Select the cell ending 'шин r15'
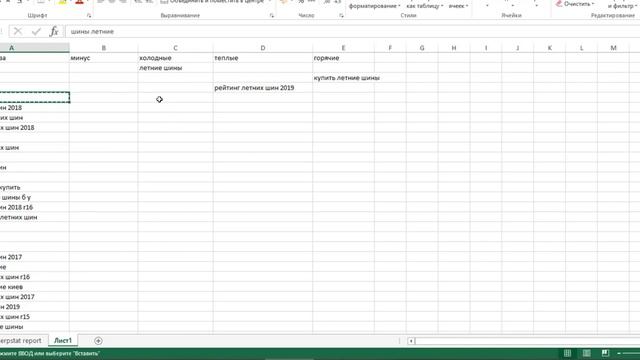This screenshot has height=360, width=640. (34, 317)
